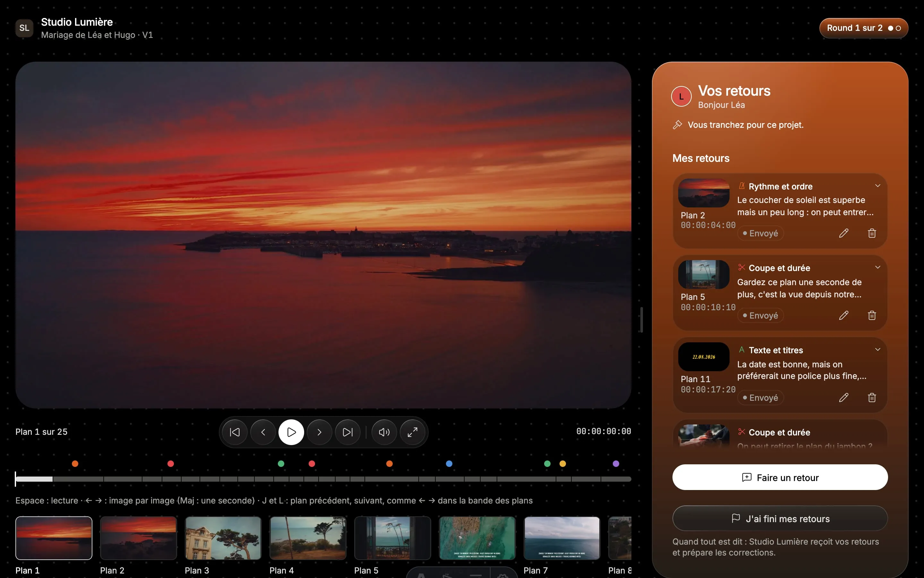Click the panel resize handle
Image resolution: width=924 pixels, height=578 pixels.
(641, 320)
